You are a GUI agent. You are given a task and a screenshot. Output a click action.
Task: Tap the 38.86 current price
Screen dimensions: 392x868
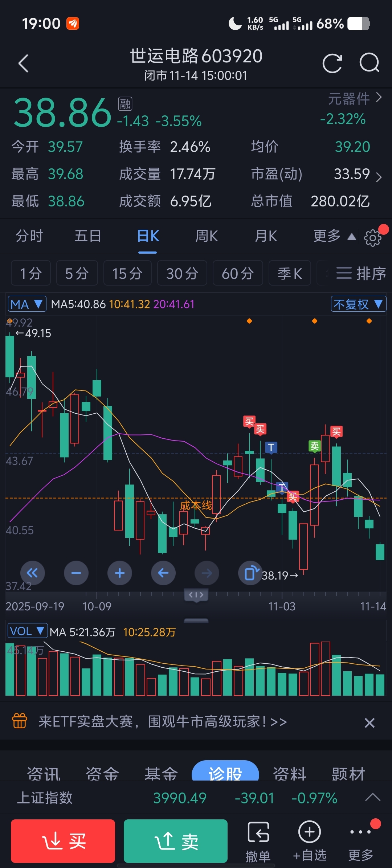62,113
